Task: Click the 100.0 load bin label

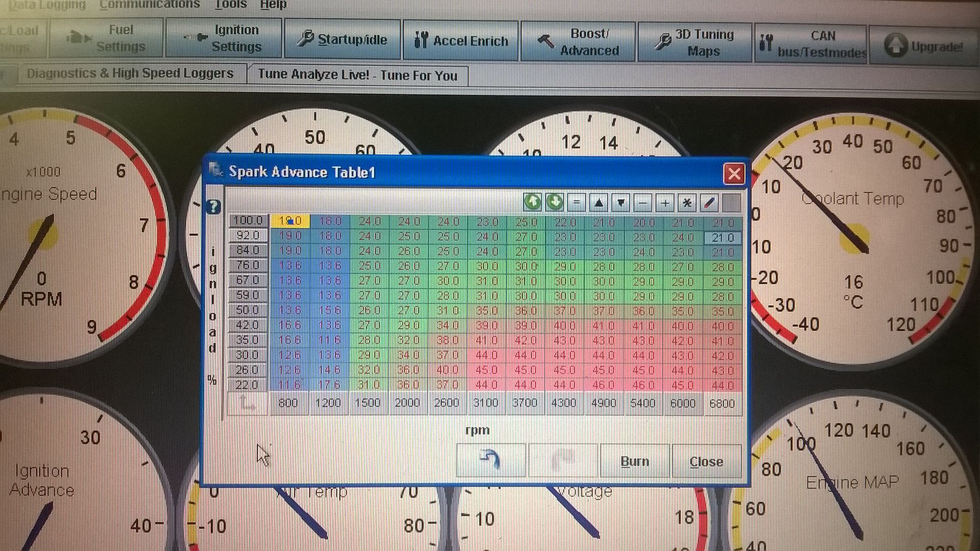Action: click(248, 221)
